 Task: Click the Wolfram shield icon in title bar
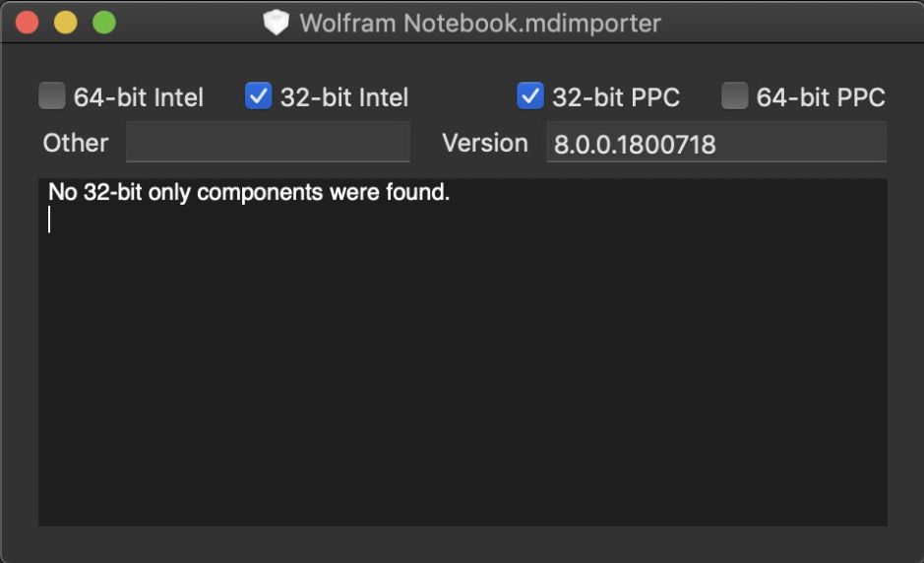click(277, 23)
